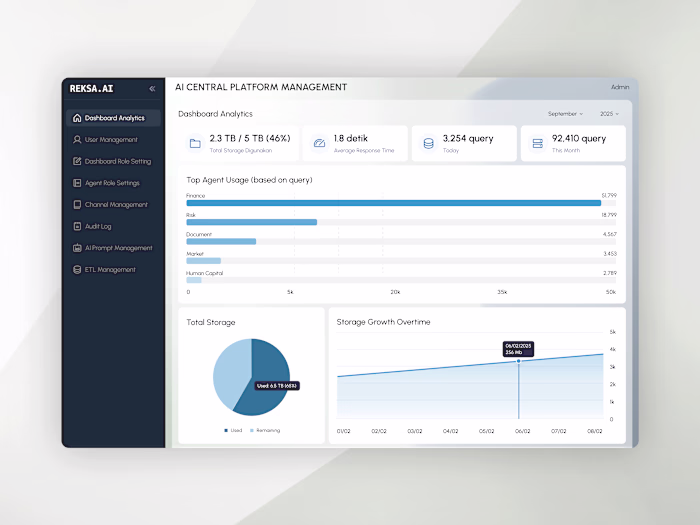Click the folder icon in storage card
Image resolution: width=700 pixels, height=525 pixels.
click(x=195, y=143)
